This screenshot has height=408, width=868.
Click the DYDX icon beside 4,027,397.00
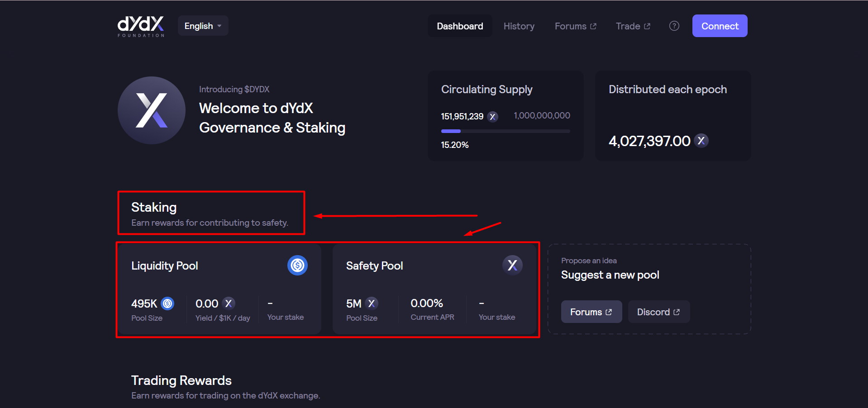tap(701, 141)
